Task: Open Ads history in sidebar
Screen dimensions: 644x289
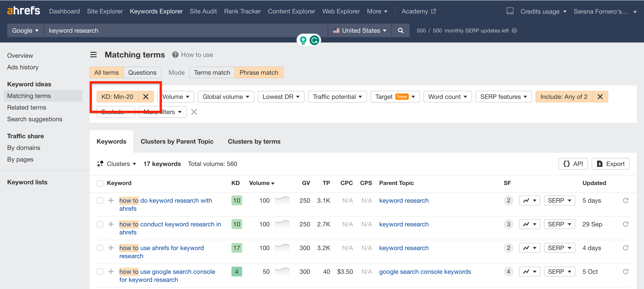Action: pos(23,67)
